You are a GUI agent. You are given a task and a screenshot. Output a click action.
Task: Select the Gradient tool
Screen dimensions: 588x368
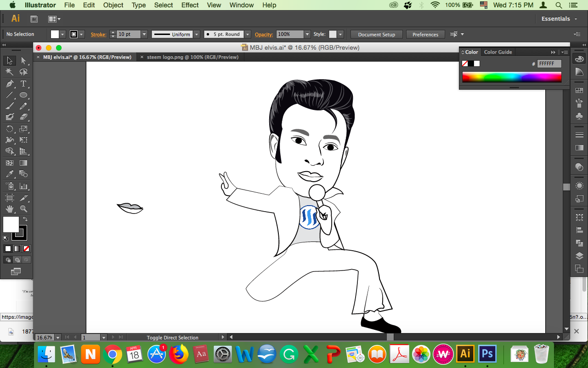click(x=23, y=163)
